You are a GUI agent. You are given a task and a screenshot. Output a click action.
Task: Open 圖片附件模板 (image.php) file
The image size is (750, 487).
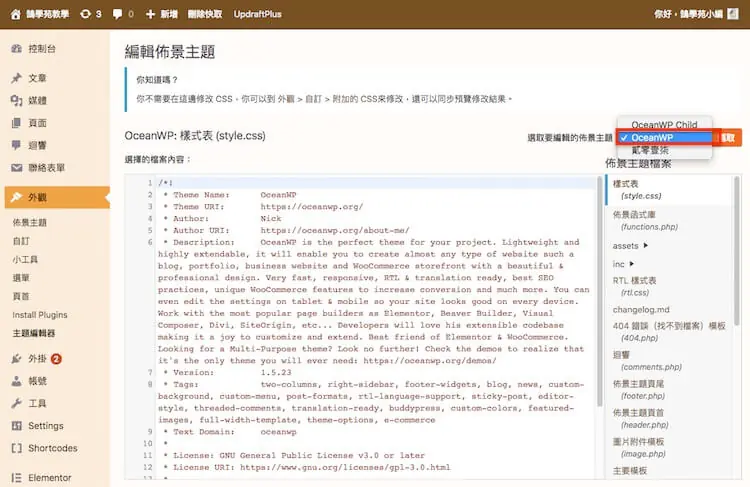[x=639, y=447]
